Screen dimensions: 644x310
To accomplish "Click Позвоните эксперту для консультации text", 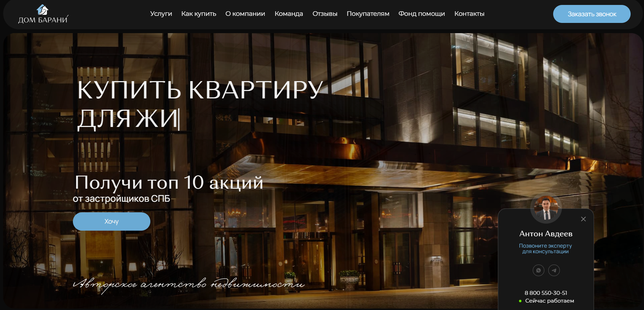I will click(x=545, y=249).
